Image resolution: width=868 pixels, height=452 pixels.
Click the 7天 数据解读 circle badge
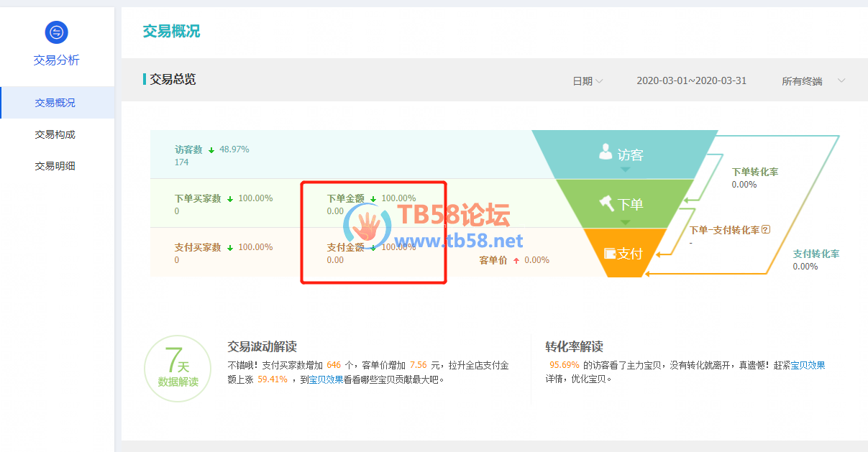[178, 367]
